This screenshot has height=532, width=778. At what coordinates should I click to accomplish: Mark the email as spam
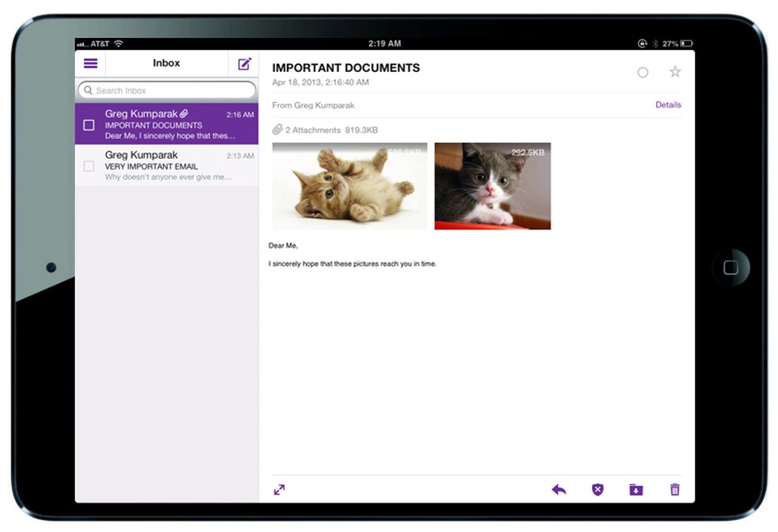pos(597,489)
